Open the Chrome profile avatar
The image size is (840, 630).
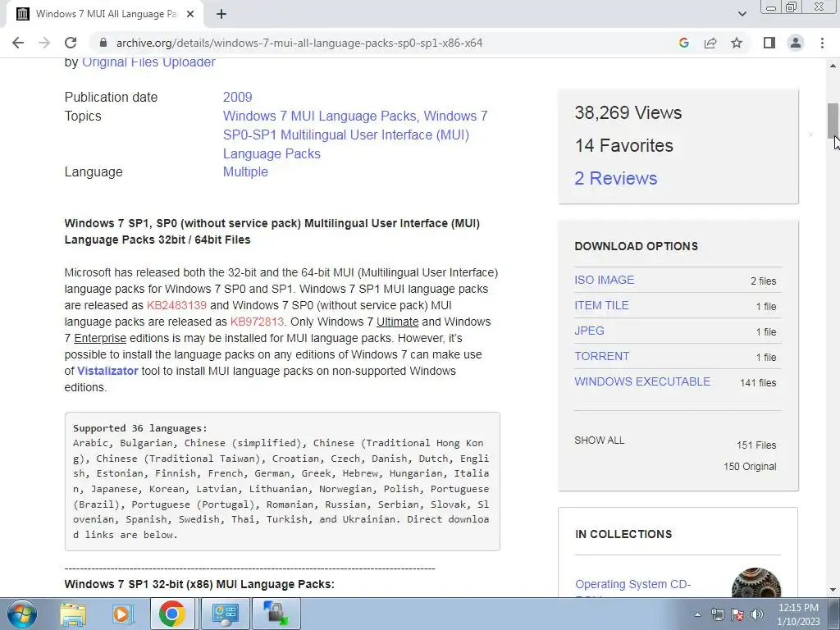point(796,43)
